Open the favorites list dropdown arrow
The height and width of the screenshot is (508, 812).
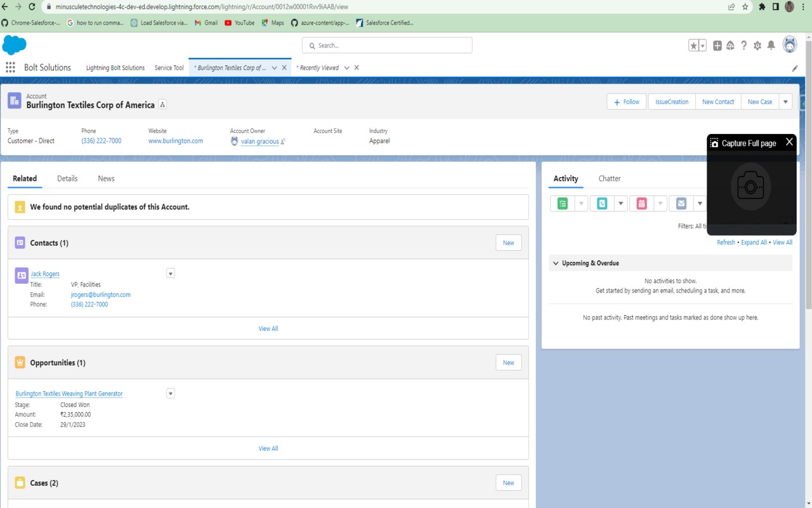[x=703, y=46]
